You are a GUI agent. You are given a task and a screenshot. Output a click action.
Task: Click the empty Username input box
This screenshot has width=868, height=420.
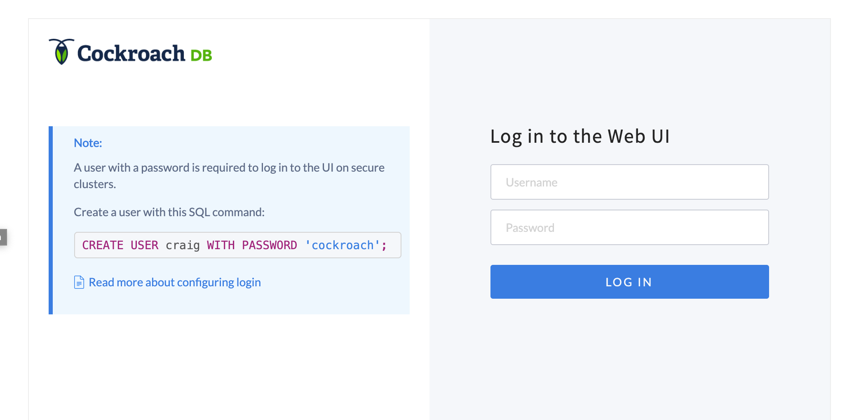(629, 182)
